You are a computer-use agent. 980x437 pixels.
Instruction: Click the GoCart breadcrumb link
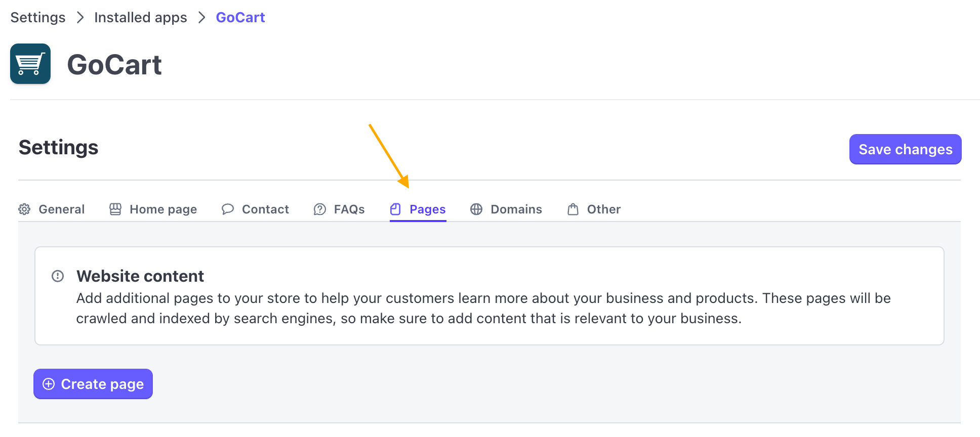click(240, 17)
